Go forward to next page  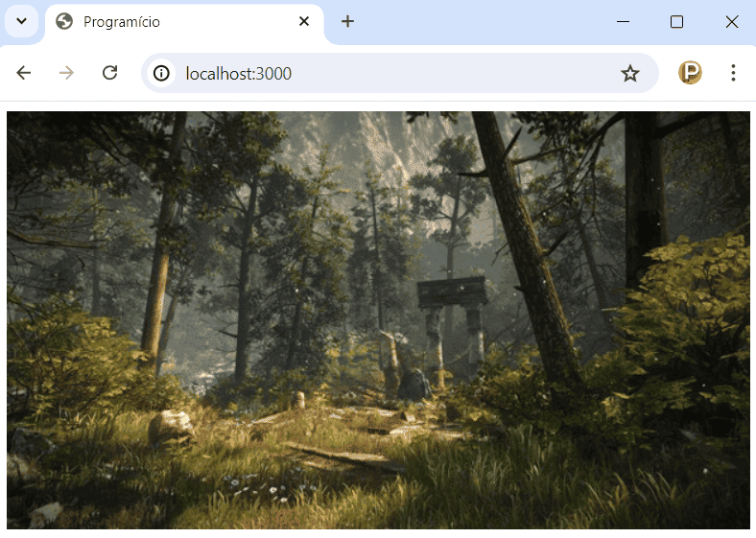pyautogui.click(x=66, y=73)
